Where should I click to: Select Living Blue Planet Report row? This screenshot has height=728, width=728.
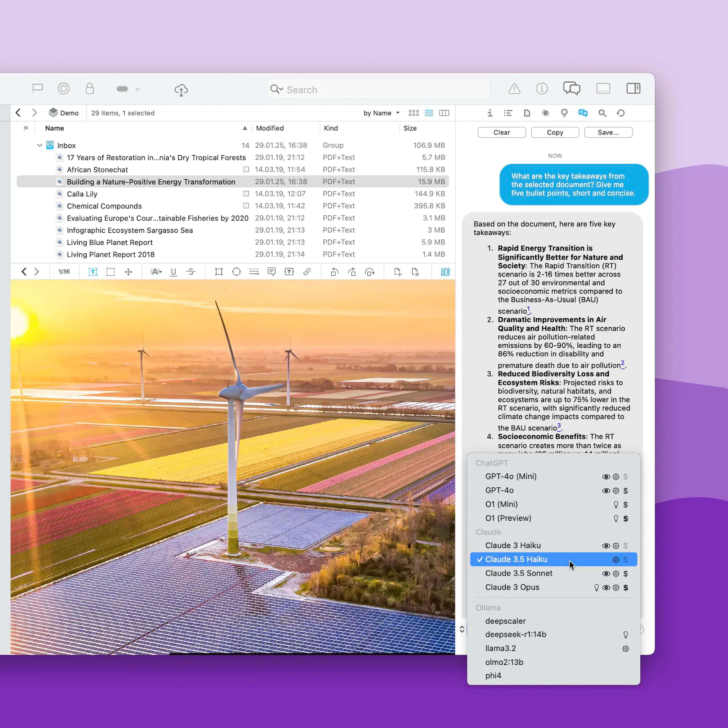[x=233, y=242]
